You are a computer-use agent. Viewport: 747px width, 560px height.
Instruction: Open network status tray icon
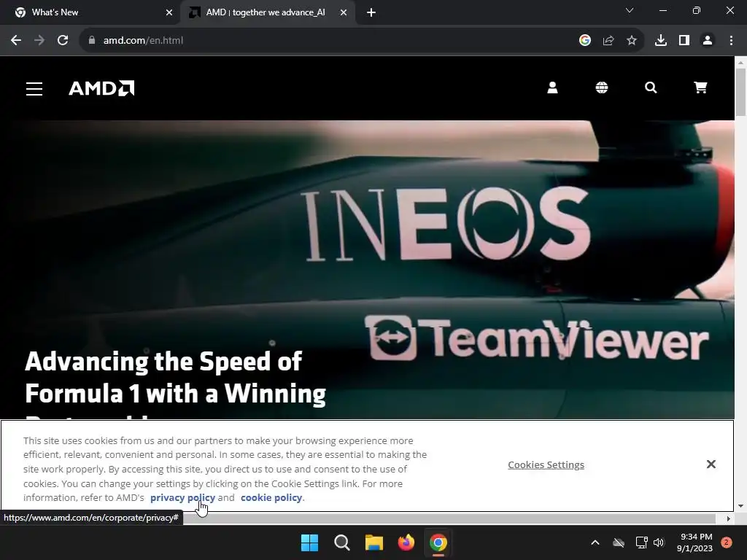(x=641, y=542)
